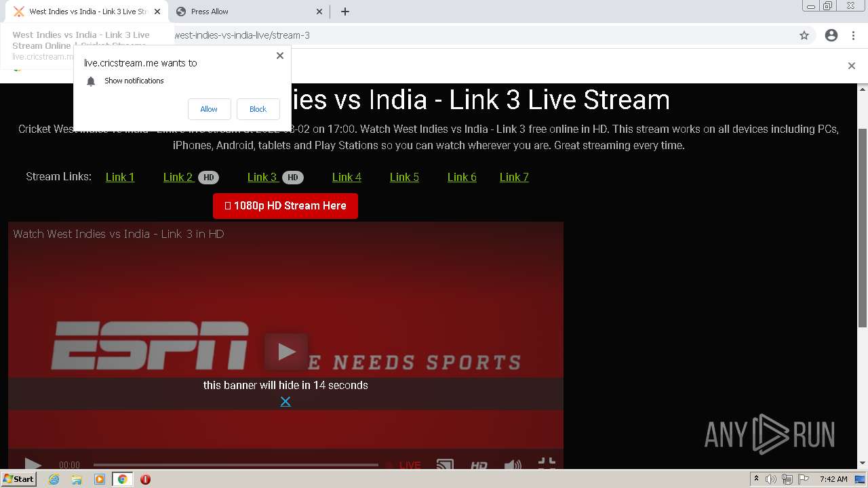
Task: Open the Chrome three-dot menu
Action: click(853, 35)
